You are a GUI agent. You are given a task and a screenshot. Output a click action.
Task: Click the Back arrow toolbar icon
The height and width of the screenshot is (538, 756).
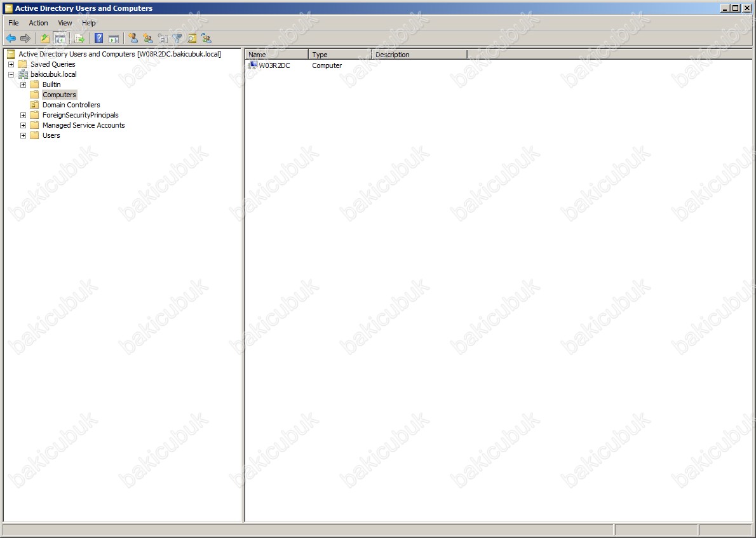pyautogui.click(x=11, y=39)
